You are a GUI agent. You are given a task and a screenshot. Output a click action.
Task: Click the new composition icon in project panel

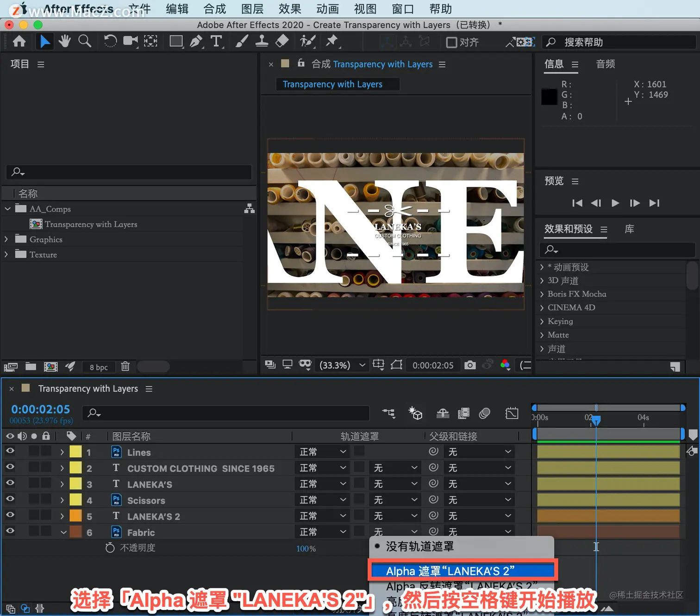tap(50, 367)
